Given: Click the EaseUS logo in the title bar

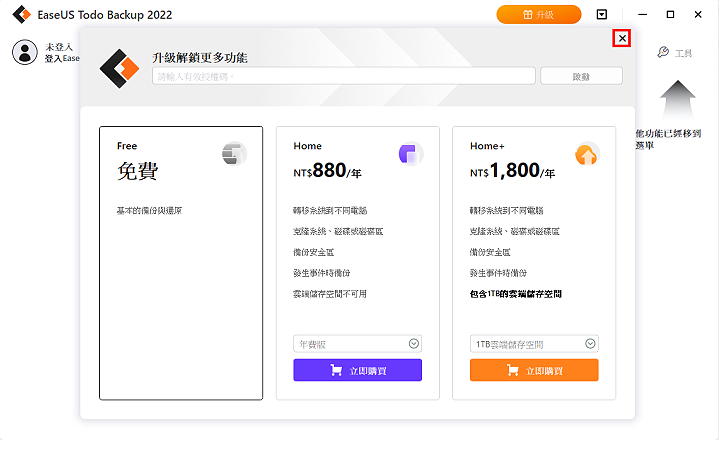Looking at the screenshot, I should point(21,15).
